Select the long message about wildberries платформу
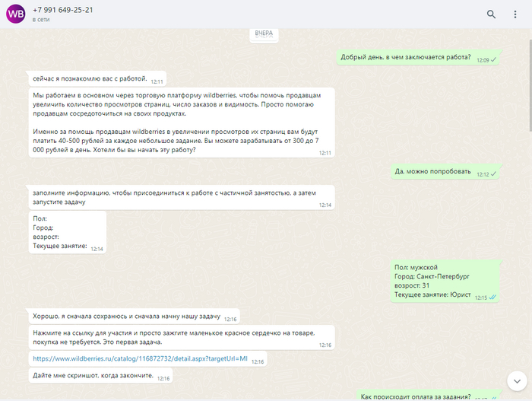This screenshot has width=532, height=401. point(182,123)
